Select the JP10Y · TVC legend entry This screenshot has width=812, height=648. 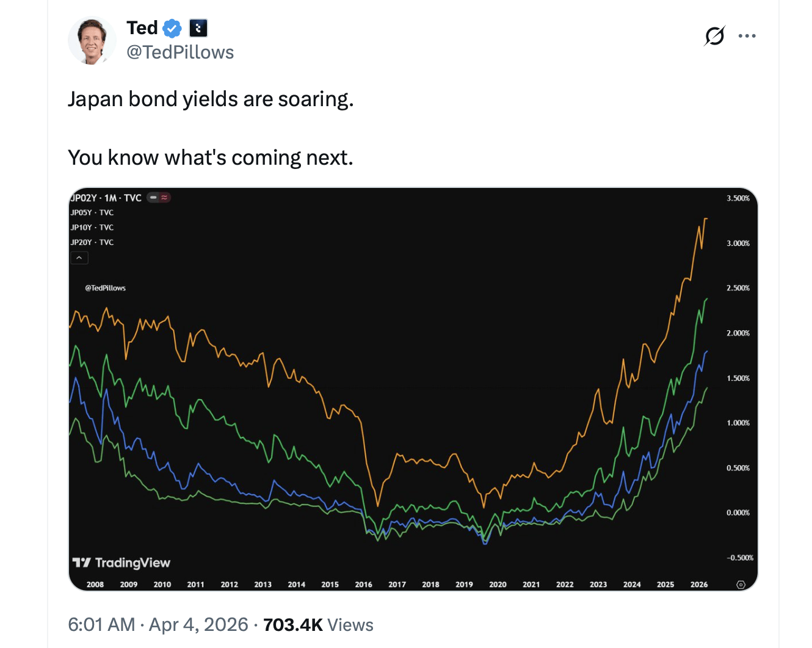click(92, 227)
